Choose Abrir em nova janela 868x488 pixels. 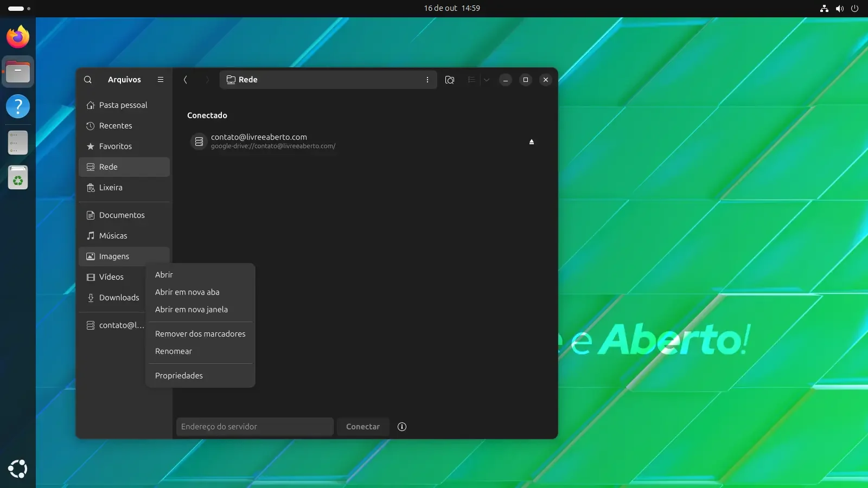(200, 310)
